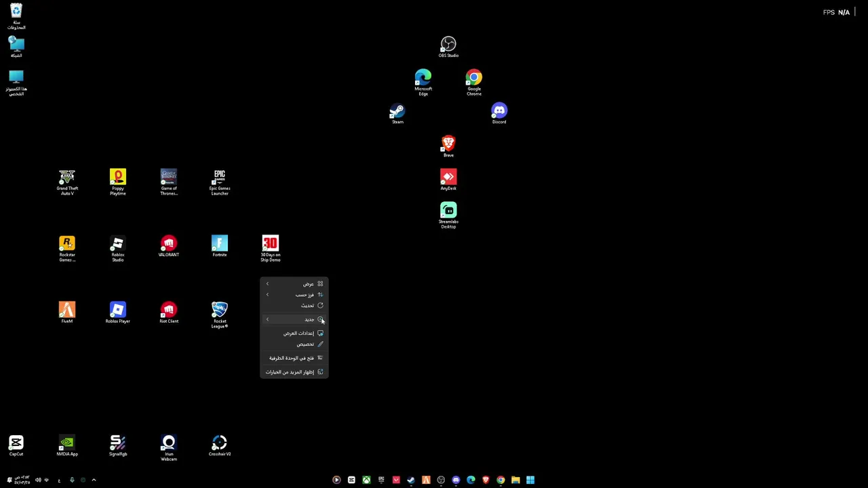Screen dimensions: 868x488
Task: Select the Iriun Webcam shortcut
Action: pyautogui.click(x=169, y=448)
